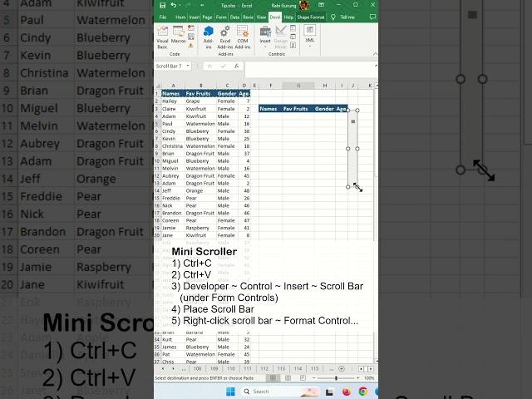This screenshot has height=399, width=532.
Task: Open the blue Add-ins button
Action: 209,37
